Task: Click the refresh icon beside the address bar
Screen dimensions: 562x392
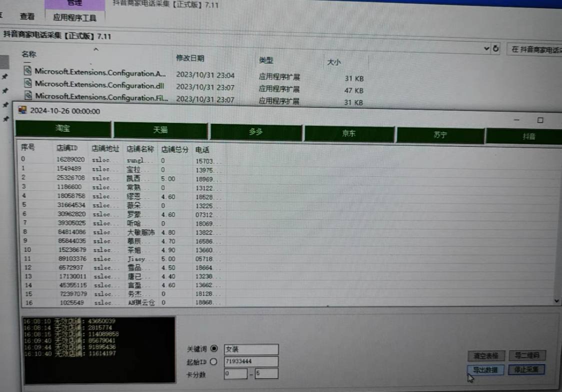Action: coord(495,48)
